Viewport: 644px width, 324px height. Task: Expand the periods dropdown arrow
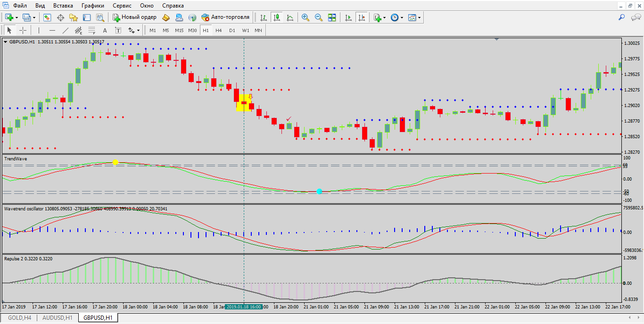coord(402,17)
